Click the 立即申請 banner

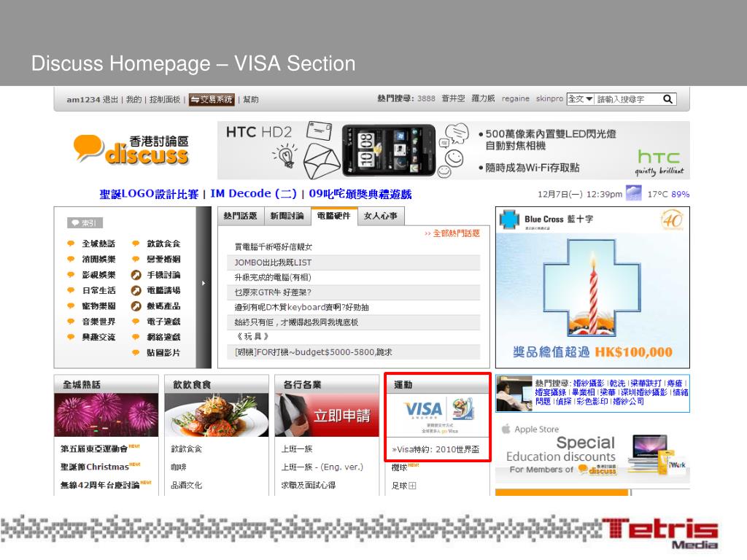click(x=328, y=415)
